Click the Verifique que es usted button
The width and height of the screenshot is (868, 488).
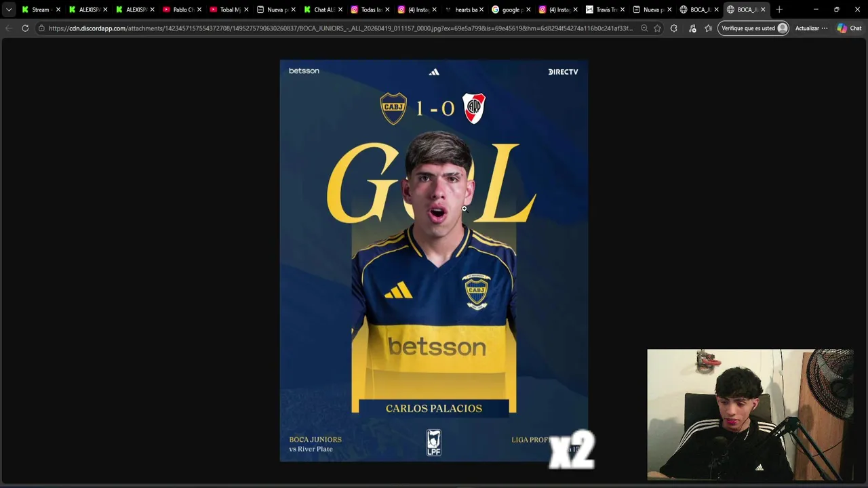(x=753, y=28)
